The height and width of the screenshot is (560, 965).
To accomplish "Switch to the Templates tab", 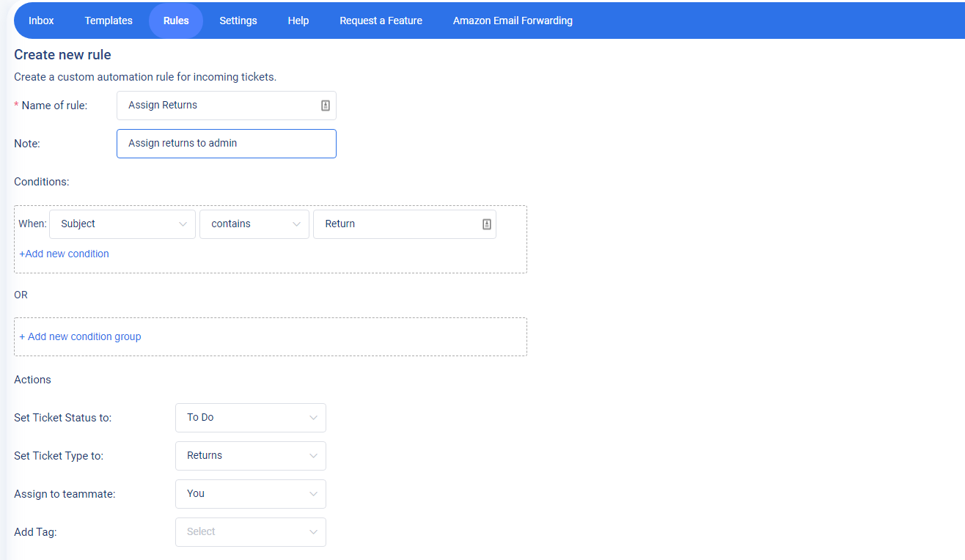I will [x=109, y=21].
